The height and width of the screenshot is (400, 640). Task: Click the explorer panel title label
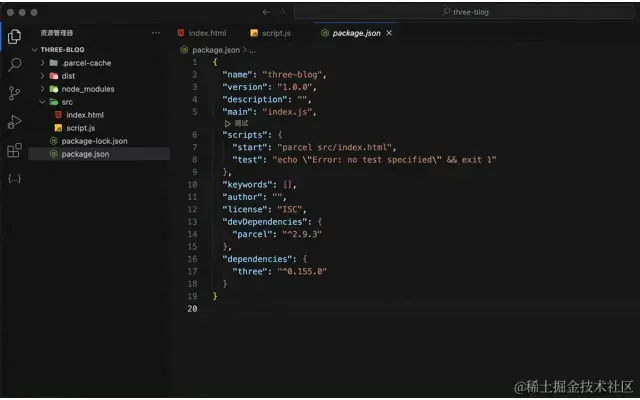[x=57, y=33]
